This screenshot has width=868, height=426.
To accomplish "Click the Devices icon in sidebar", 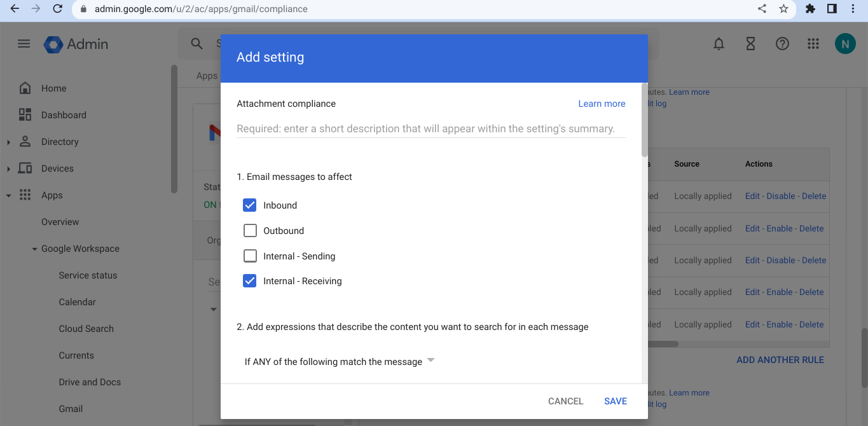I will point(25,168).
